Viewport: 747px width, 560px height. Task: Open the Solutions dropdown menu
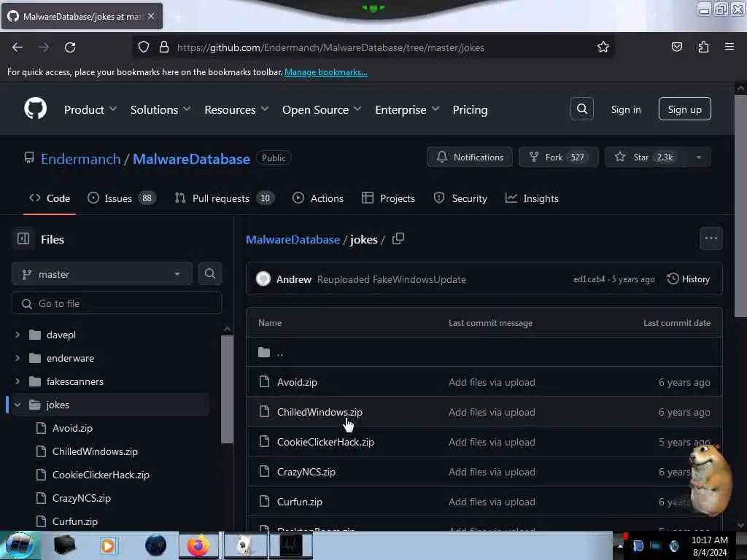(x=160, y=109)
